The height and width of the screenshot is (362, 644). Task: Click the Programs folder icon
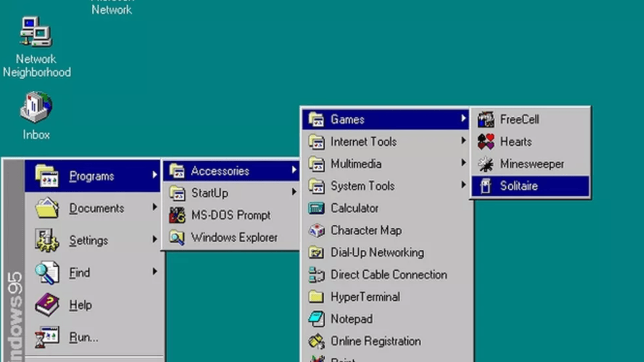coord(47,176)
